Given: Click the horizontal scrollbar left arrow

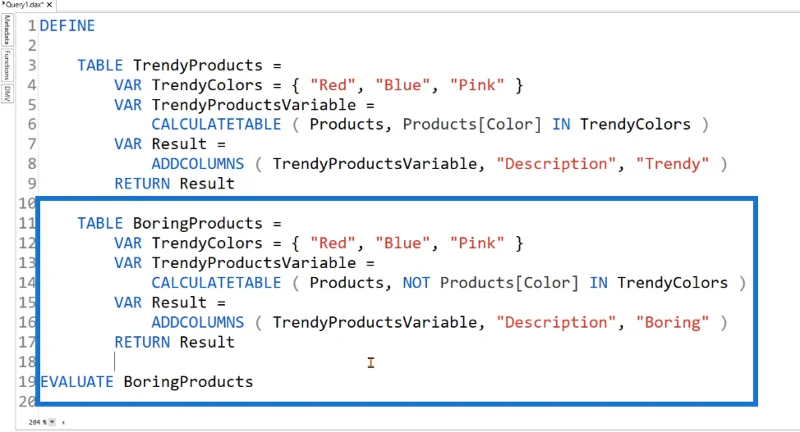Looking at the screenshot, I should coord(63,422).
